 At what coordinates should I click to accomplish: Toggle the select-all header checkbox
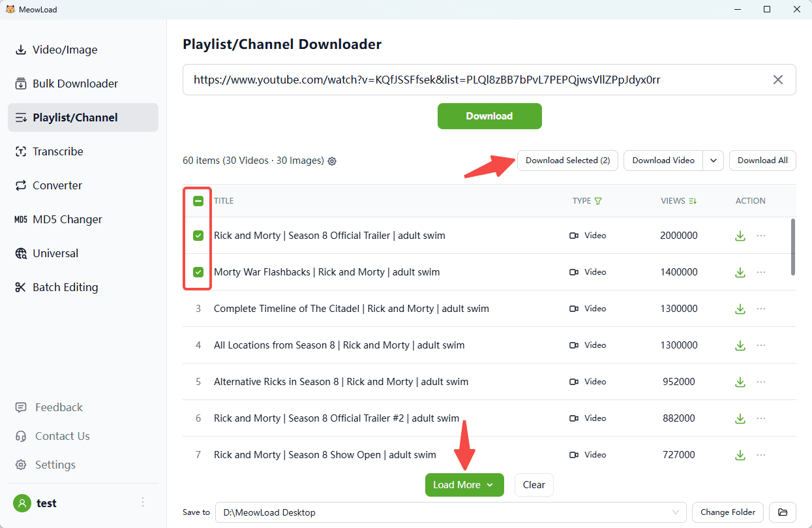[x=198, y=201]
